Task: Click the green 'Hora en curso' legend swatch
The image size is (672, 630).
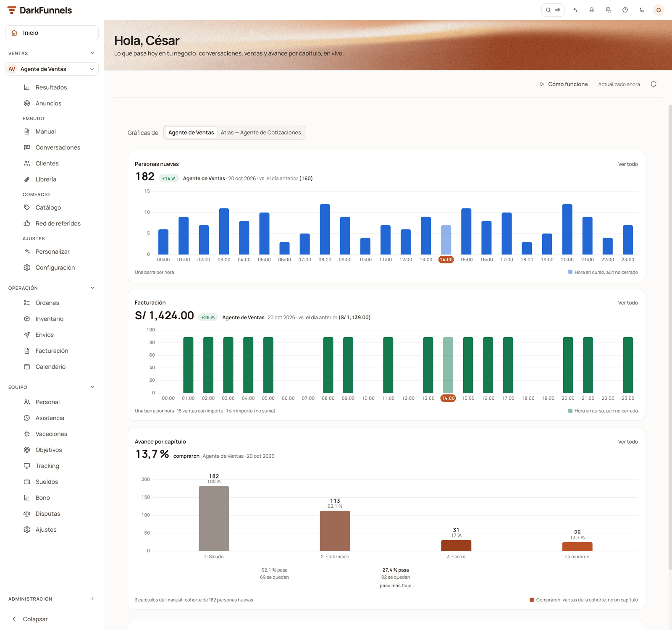Action: pyautogui.click(x=570, y=411)
